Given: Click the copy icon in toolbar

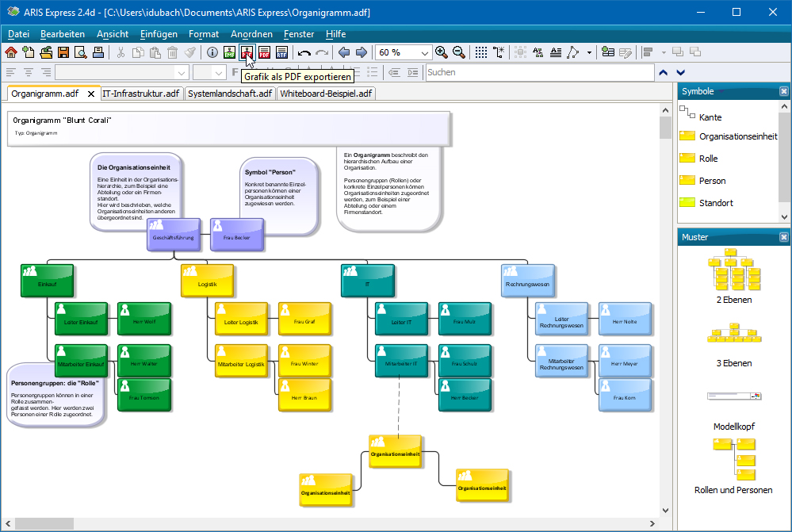Looking at the screenshot, I should pos(138,52).
